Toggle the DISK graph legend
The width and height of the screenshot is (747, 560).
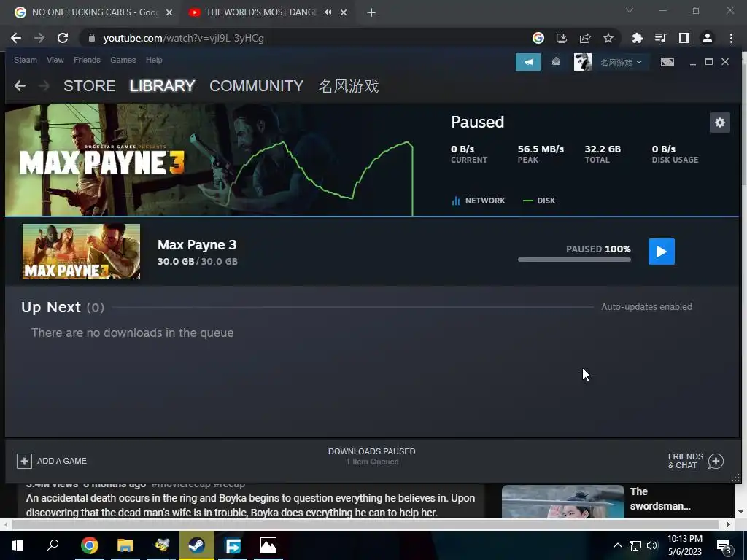point(539,201)
